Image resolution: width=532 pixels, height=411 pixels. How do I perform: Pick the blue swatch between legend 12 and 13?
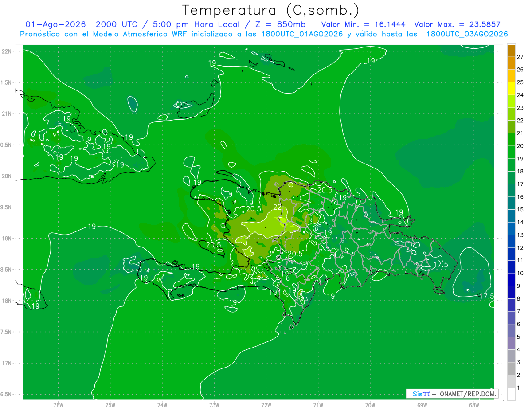pos(511,241)
